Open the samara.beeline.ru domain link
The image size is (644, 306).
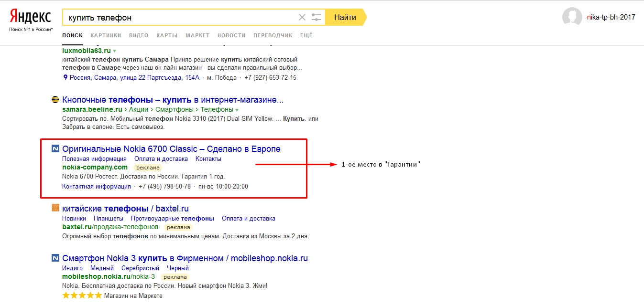(92, 109)
